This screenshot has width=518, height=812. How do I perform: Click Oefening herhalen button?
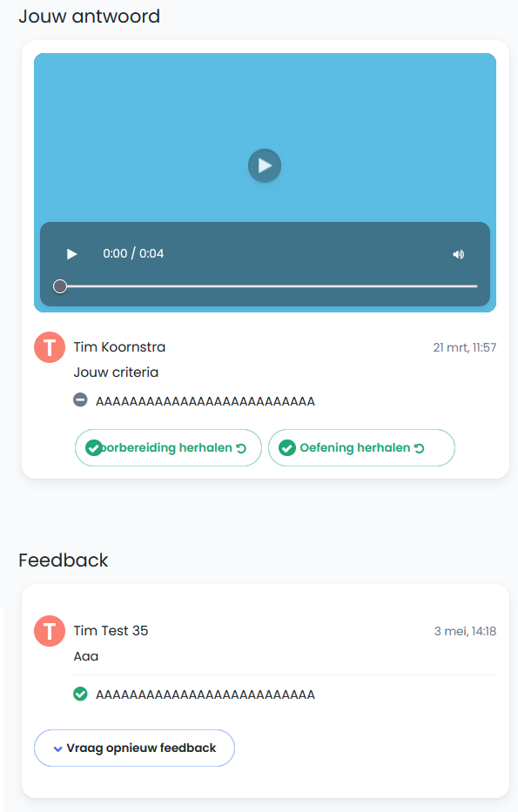point(361,447)
